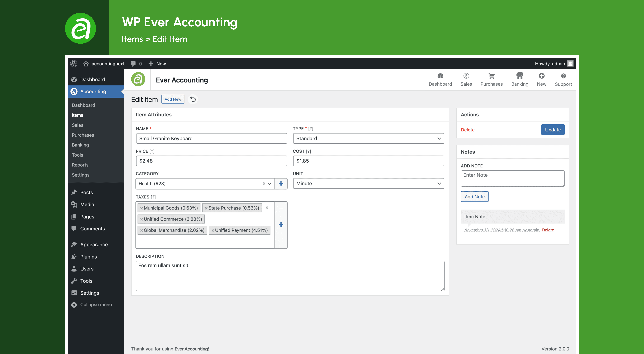Click the Add New button
This screenshot has height=354, width=644.
(x=173, y=99)
